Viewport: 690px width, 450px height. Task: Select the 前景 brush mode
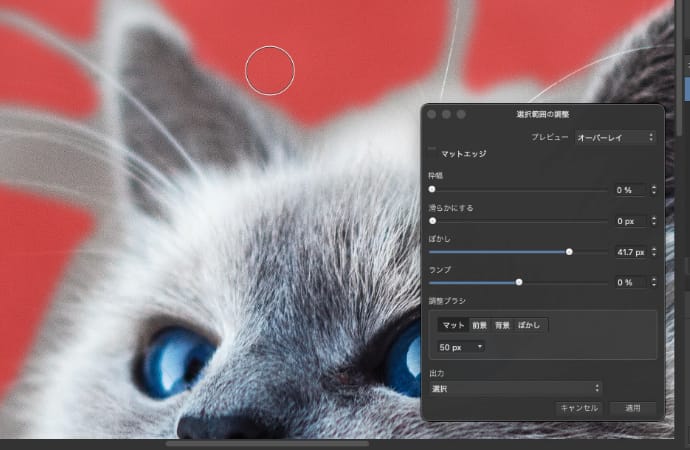(x=479, y=325)
